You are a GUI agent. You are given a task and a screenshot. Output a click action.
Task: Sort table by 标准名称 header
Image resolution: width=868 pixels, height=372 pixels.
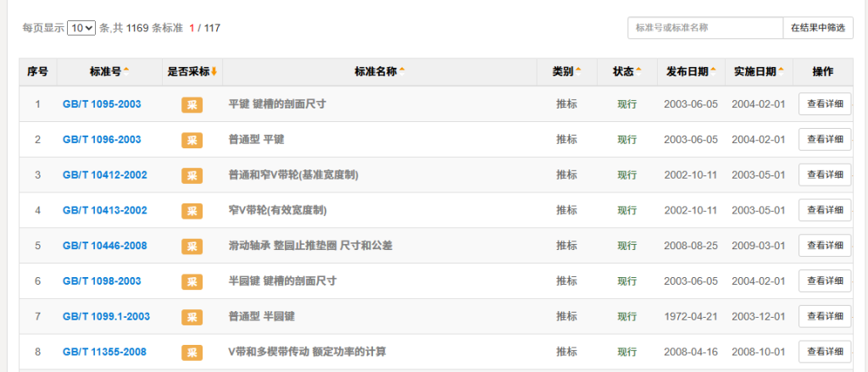pyautogui.click(x=379, y=72)
